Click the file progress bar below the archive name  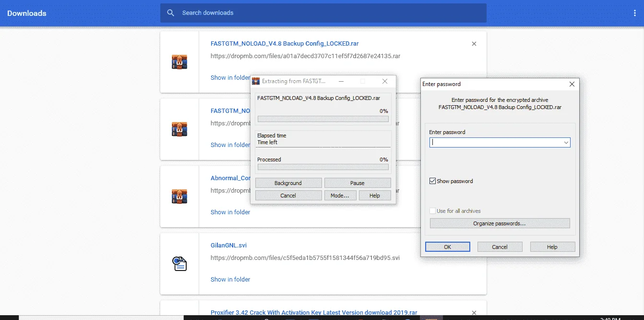pyautogui.click(x=323, y=119)
